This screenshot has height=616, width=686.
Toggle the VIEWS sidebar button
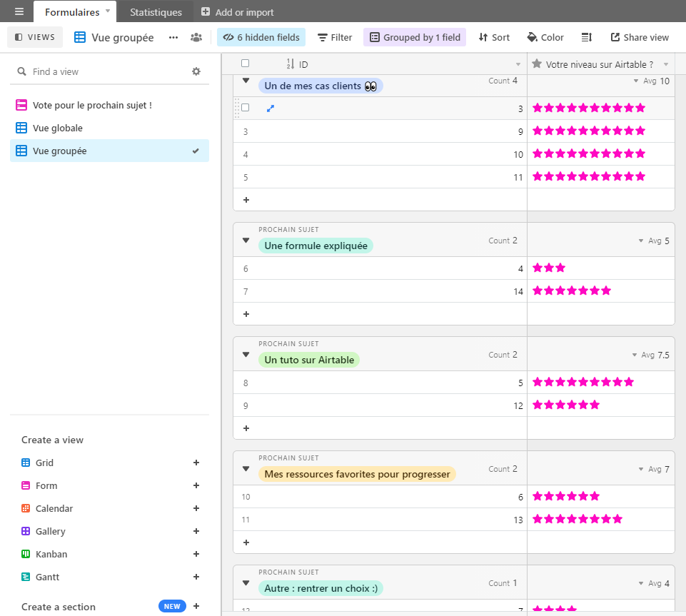pyautogui.click(x=36, y=37)
